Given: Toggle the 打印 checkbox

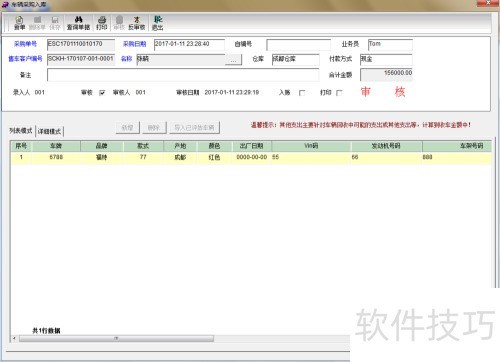Looking at the screenshot, I should point(339,93).
